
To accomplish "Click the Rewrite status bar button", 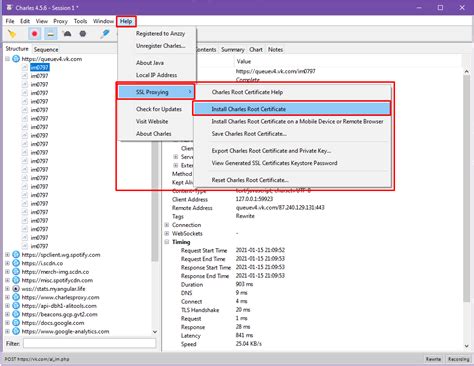I will pyautogui.click(x=433, y=359).
